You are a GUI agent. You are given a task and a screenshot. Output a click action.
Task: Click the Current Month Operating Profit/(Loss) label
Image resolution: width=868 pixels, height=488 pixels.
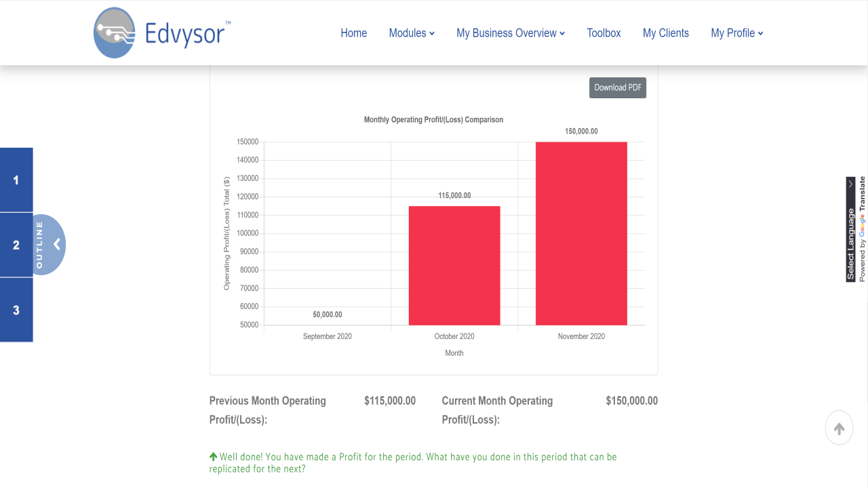[497, 410]
